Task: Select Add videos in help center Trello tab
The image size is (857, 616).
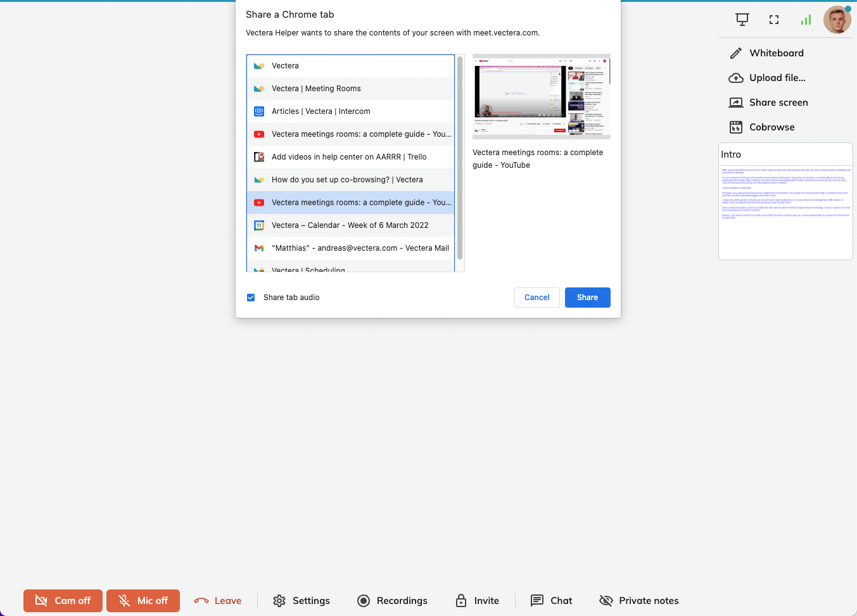Action: (x=351, y=157)
